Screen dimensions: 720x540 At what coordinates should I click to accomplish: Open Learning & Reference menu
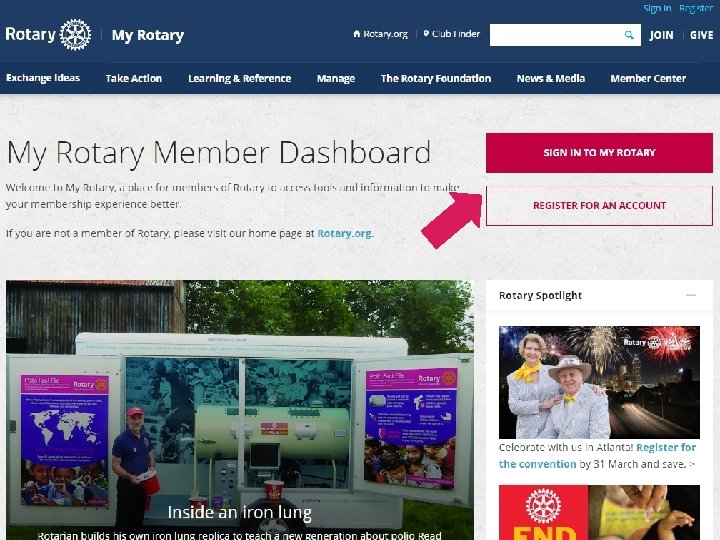pyautogui.click(x=240, y=79)
